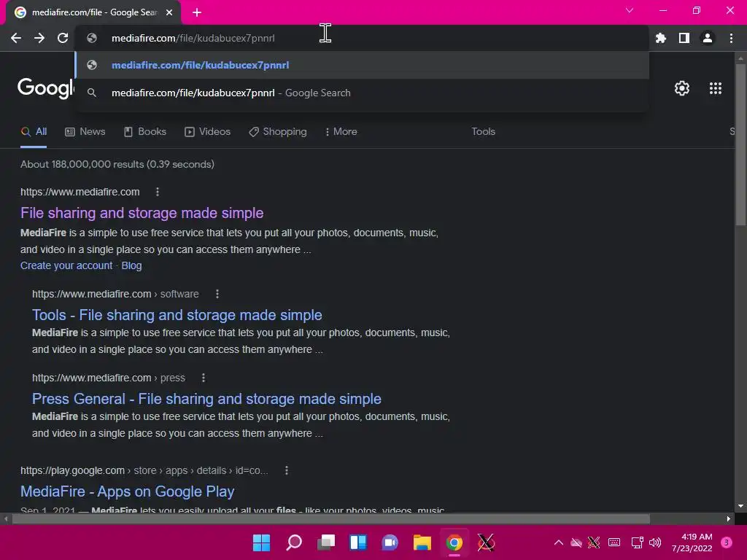
Task: Open the Windows Start menu
Action: coord(262,542)
